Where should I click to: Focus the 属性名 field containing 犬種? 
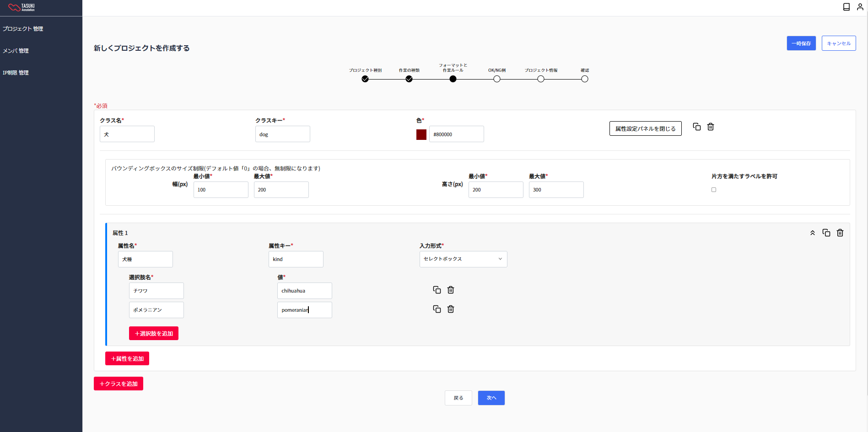(146, 259)
